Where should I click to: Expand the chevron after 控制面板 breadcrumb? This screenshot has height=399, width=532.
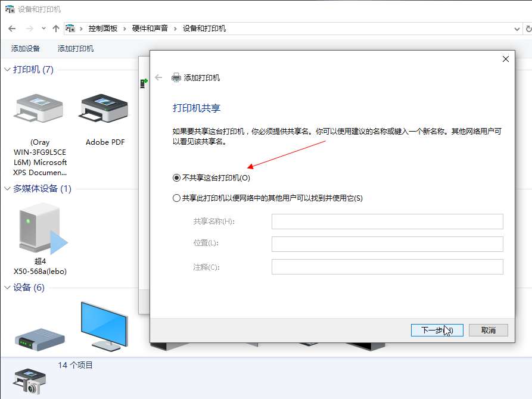point(125,29)
